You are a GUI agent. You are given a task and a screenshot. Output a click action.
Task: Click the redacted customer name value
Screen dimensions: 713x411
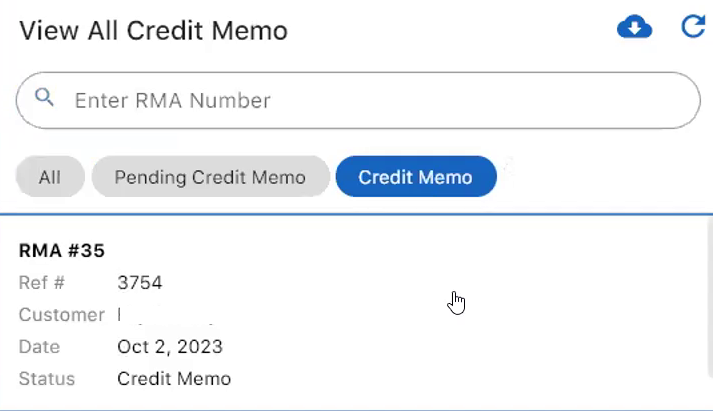click(165, 316)
